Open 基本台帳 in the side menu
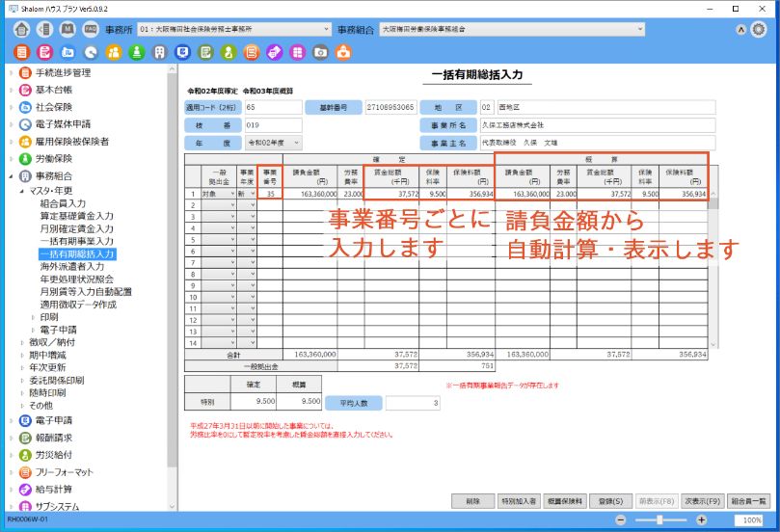This screenshot has width=780, height=532. coord(53,90)
